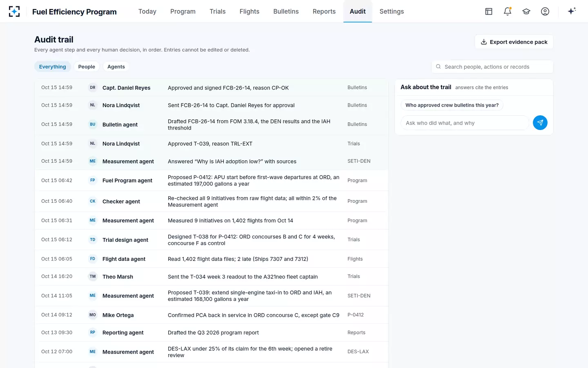Click the RP avatar for Reporting agent
This screenshot has height=368, width=588.
point(93,332)
